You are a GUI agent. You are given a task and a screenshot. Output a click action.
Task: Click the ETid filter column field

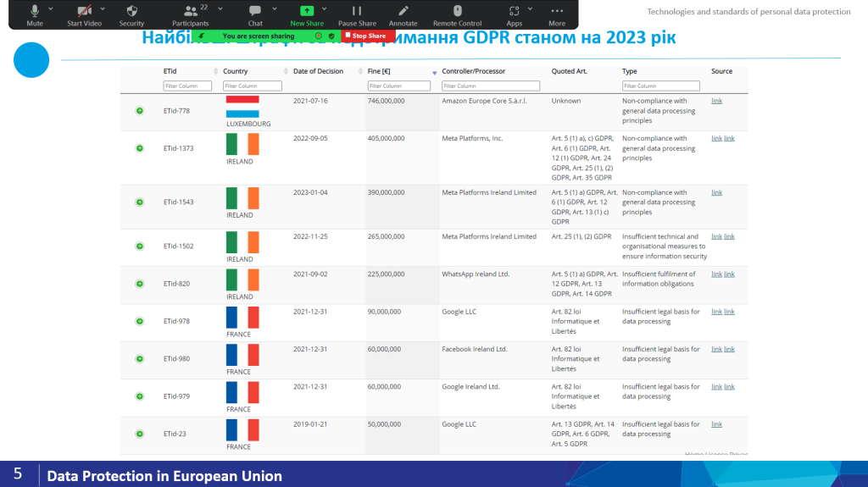pyautogui.click(x=187, y=86)
